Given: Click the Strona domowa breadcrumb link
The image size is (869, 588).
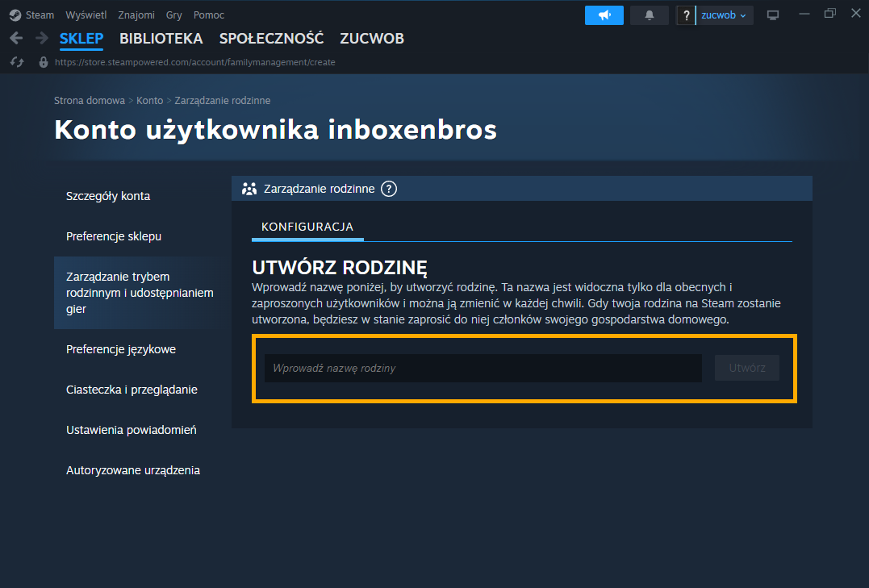Looking at the screenshot, I should [x=90, y=100].
